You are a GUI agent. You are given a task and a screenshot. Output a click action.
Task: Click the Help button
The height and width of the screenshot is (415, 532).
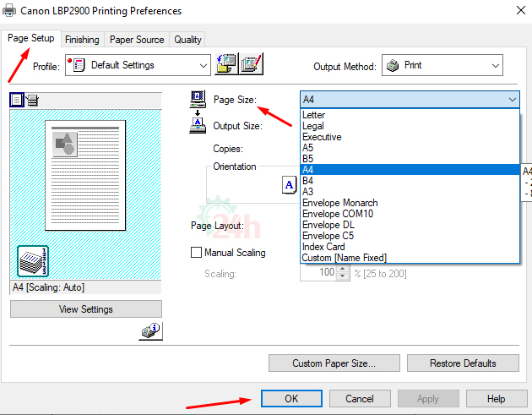[497, 398]
